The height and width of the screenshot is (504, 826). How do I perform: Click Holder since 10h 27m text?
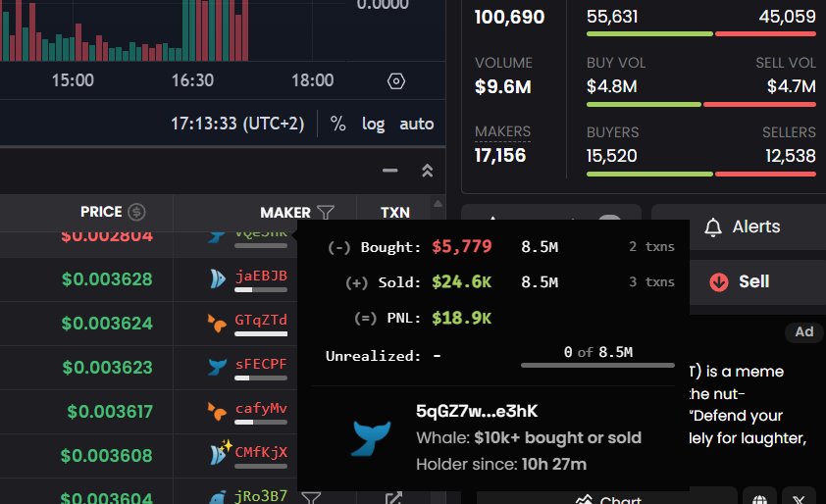501,465
